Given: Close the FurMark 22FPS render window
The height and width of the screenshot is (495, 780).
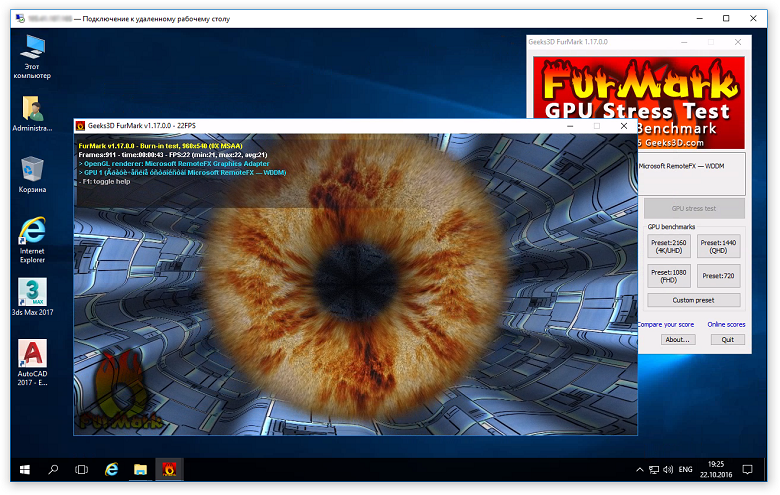Looking at the screenshot, I should tap(624, 126).
